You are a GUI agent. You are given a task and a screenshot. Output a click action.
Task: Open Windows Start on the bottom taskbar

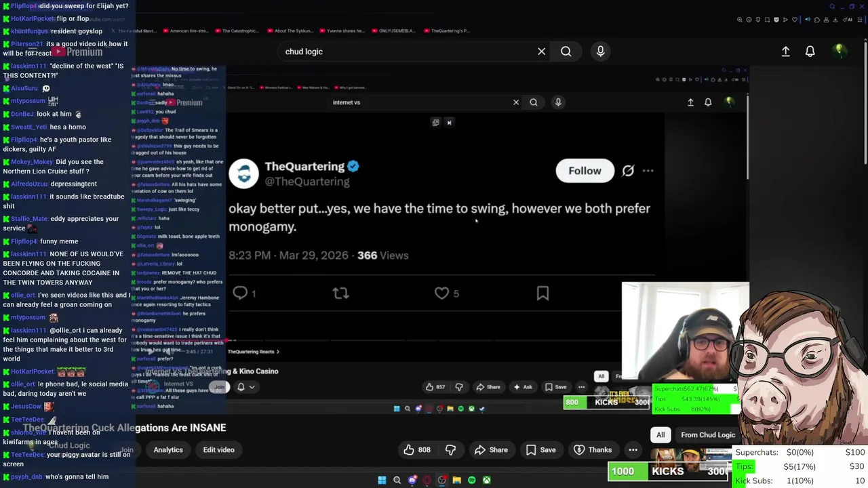click(382, 481)
